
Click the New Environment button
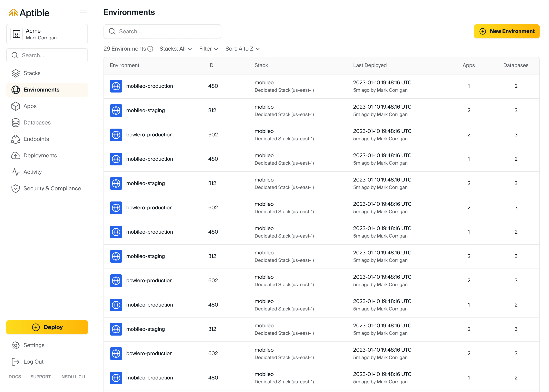pos(506,31)
